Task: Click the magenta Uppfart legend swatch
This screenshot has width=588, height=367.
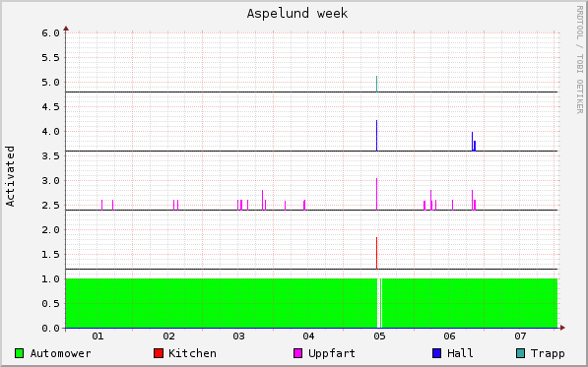Action: pyautogui.click(x=298, y=353)
